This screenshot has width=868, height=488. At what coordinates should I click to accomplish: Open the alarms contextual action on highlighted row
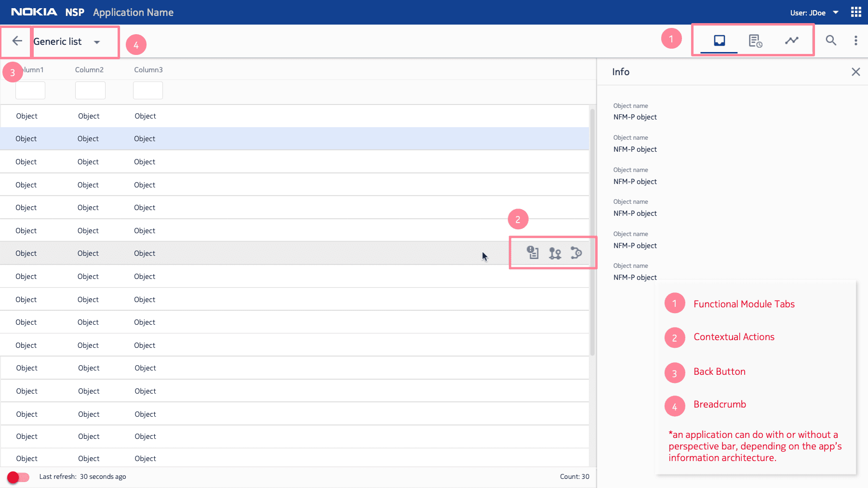533,252
